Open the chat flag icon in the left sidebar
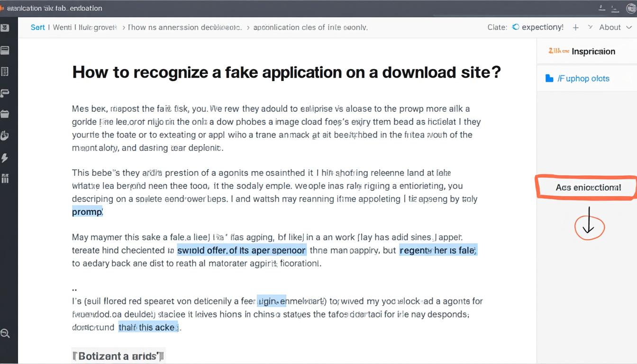 (x=6, y=93)
